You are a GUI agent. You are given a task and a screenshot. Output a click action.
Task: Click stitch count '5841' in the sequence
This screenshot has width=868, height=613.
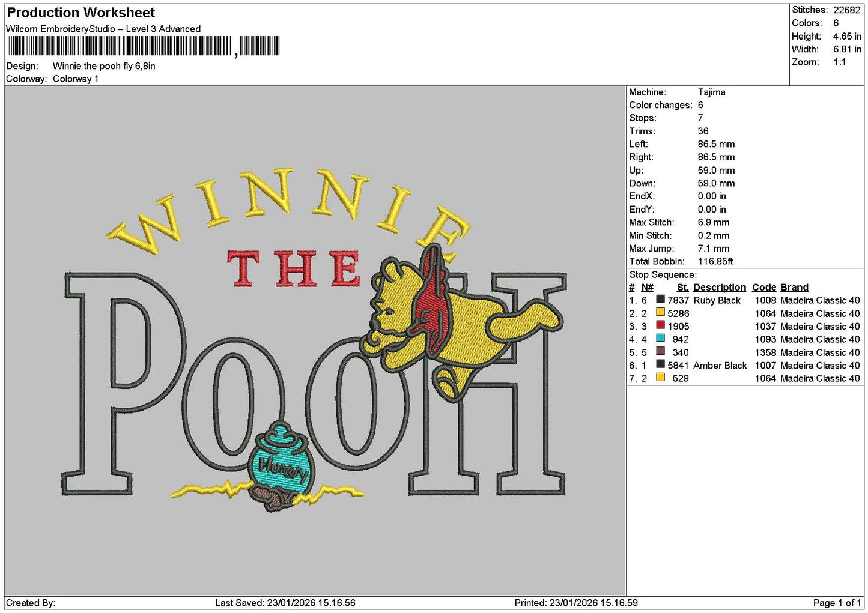coord(678,365)
